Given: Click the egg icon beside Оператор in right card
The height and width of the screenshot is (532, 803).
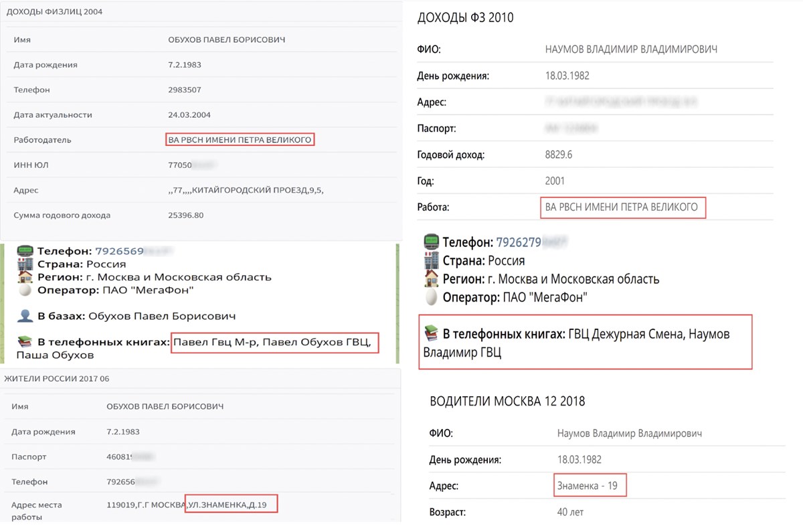Looking at the screenshot, I should pos(432,298).
